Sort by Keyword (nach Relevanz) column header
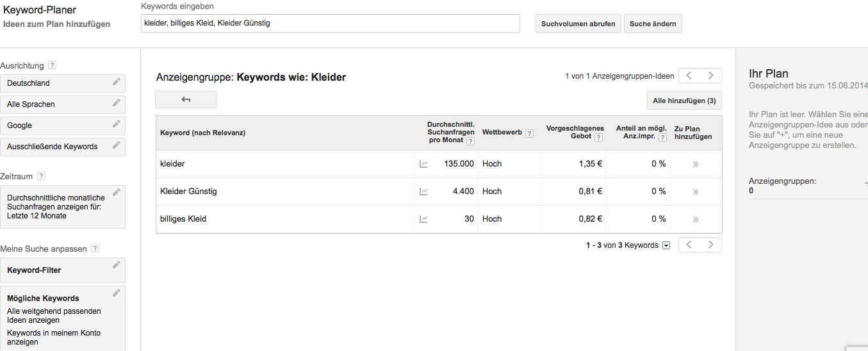Image resolution: width=868 pixels, height=351 pixels. [203, 133]
